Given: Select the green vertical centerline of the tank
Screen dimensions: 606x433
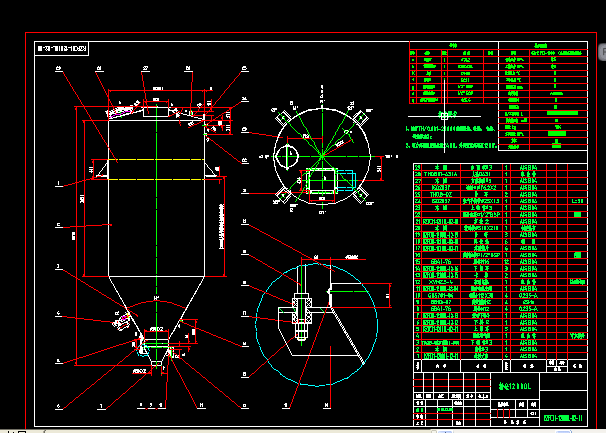Looking at the screenshot, I should (158, 200).
